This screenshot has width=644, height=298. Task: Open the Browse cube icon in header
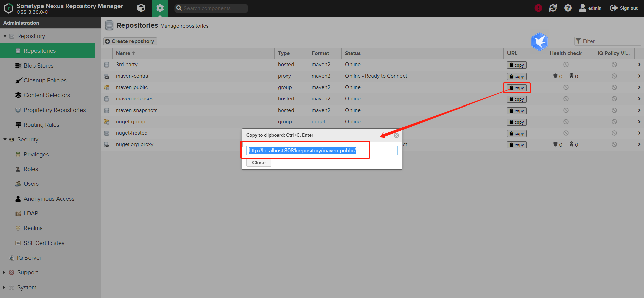(141, 8)
